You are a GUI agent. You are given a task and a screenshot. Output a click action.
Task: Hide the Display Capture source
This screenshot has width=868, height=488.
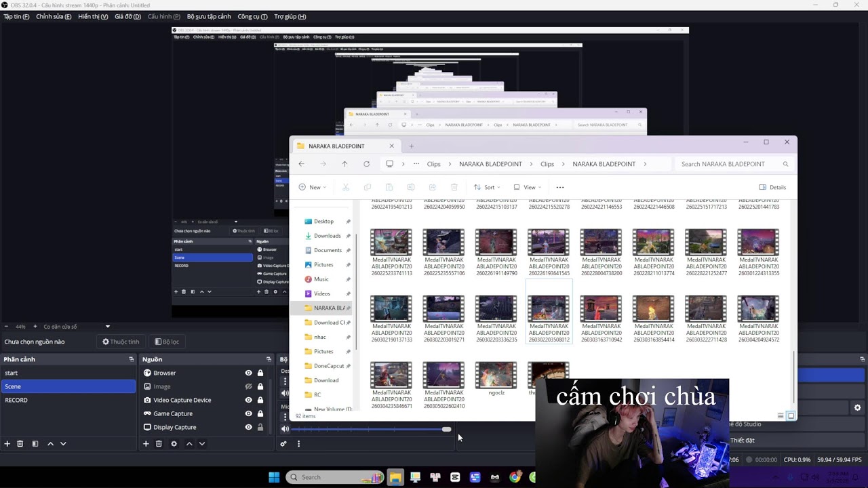(248, 427)
